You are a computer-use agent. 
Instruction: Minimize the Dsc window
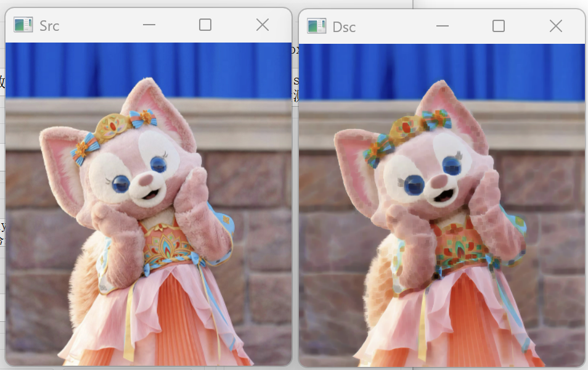pos(443,27)
